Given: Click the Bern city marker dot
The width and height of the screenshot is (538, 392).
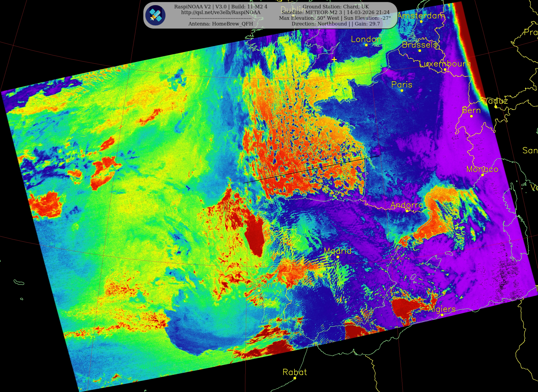Looking at the screenshot, I should point(471,116).
